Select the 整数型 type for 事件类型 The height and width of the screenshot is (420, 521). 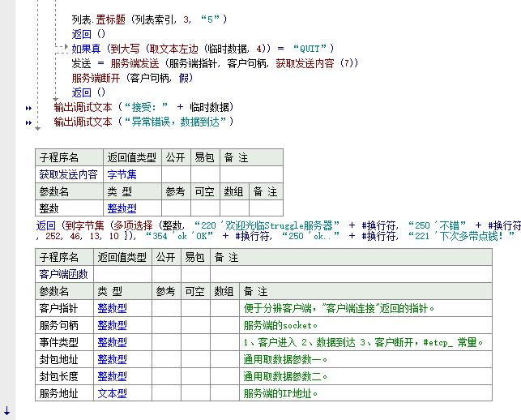point(112,342)
